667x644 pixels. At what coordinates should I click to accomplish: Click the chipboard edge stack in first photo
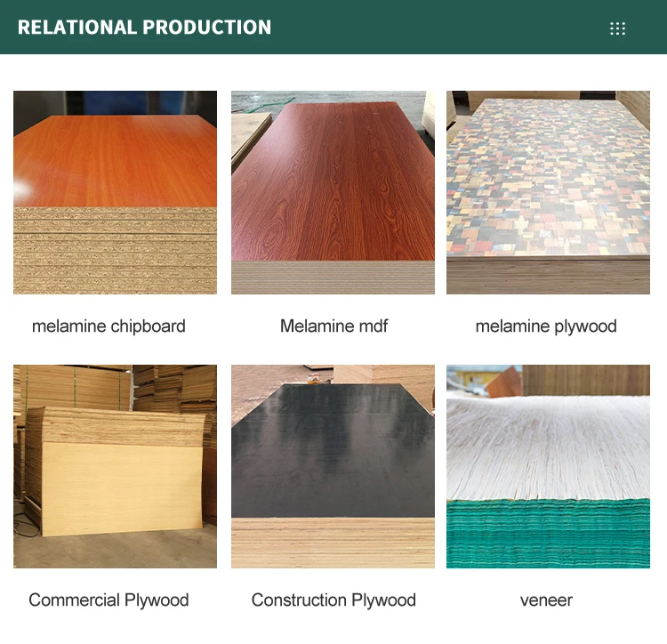coord(115,251)
